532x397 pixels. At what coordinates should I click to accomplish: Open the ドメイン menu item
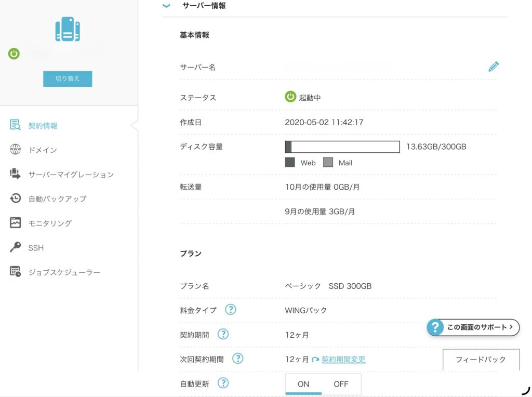point(43,150)
